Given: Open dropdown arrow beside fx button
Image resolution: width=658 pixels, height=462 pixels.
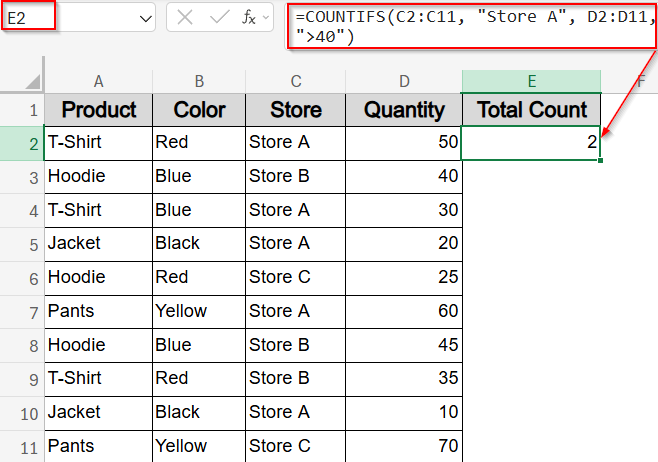Looking at the screenshot, I should [266, 18].
